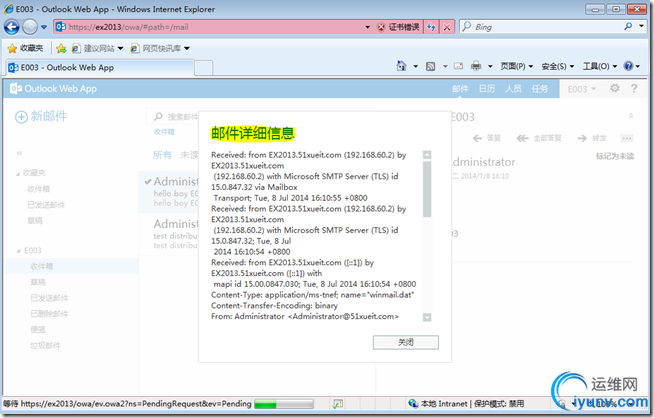Click 关闭 to close message details dialog

coord(406,342)
